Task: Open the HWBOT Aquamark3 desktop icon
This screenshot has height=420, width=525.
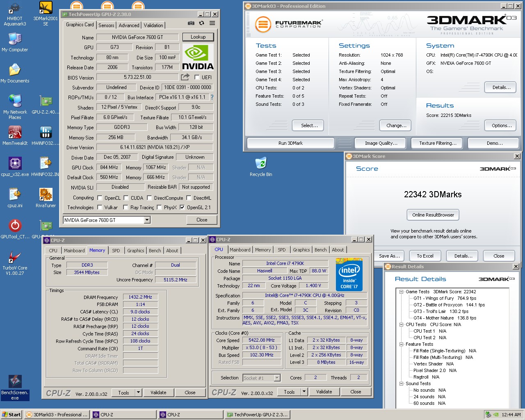Action: pyautogui.click(x=15, y=14)
